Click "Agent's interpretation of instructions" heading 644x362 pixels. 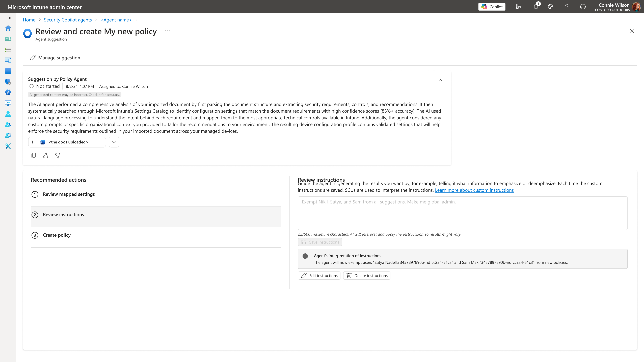(347, 256)
